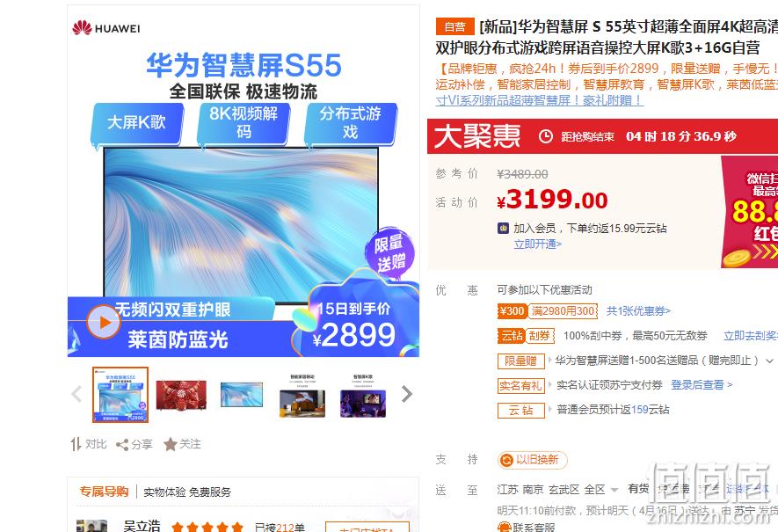Click the member crown icon

504,229
